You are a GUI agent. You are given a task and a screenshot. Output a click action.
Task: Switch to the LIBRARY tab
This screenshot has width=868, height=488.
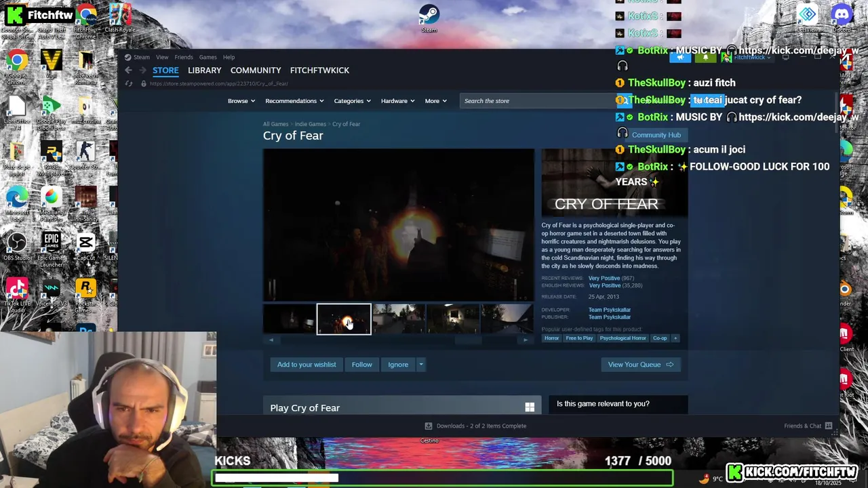click(204, 70)
